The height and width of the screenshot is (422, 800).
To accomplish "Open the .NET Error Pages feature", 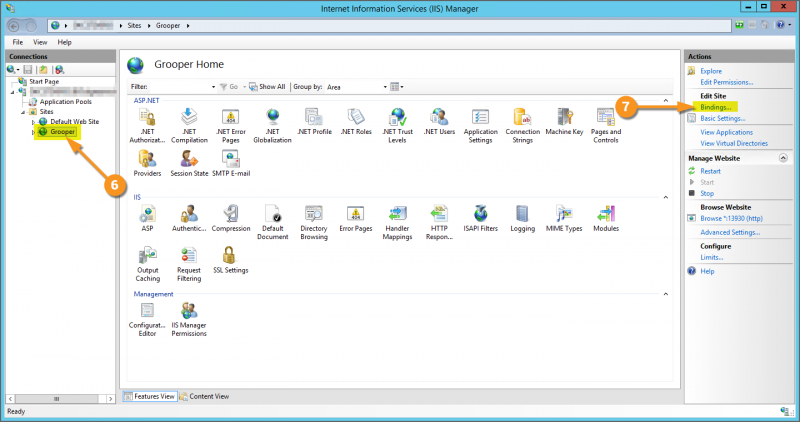I will click(231, 126).
